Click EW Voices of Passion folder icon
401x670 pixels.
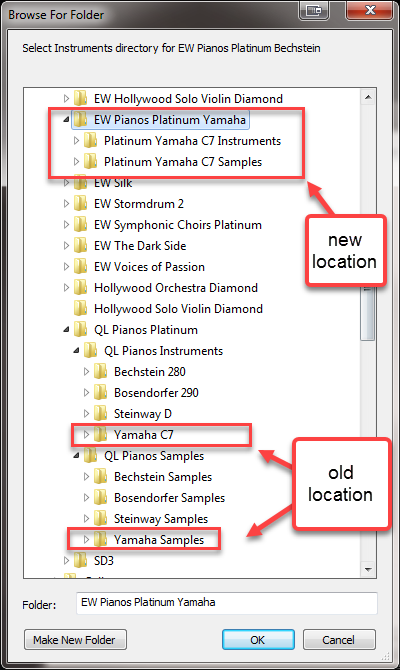(x=80, y=266)
